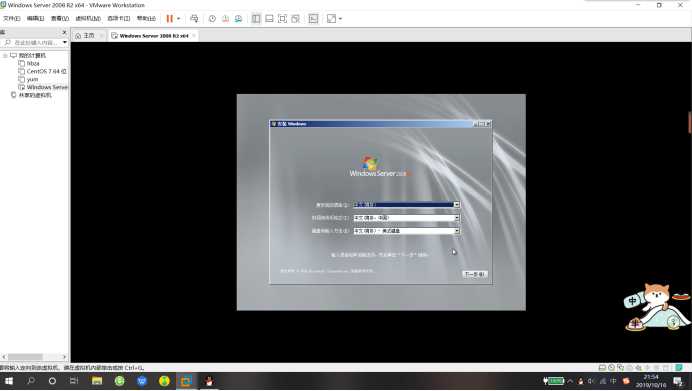Click the manage snapshots icon
The width and height of the screenshot is (692, 391).
tap(238, 19)
